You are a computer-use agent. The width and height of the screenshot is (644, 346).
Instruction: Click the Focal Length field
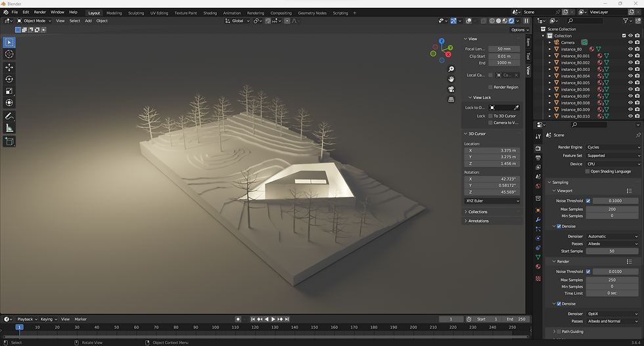pos(503,49)
